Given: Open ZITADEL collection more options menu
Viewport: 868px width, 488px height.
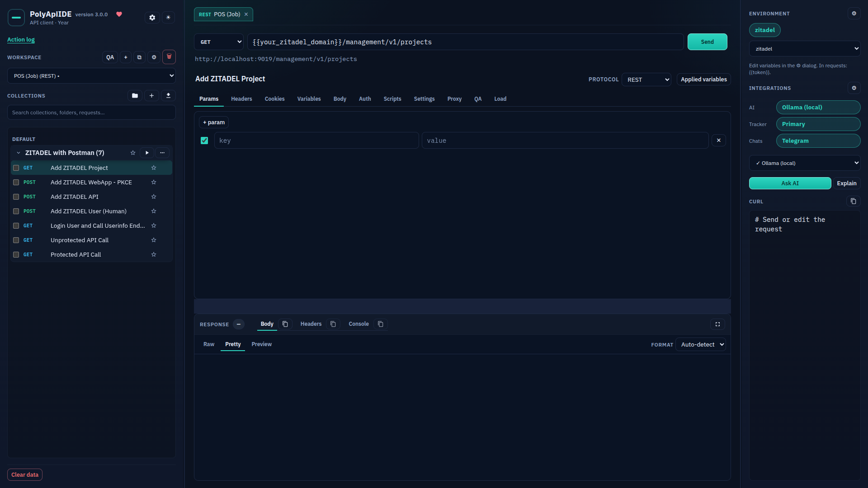Looking at the screenshot, I should tap(162, 153).
